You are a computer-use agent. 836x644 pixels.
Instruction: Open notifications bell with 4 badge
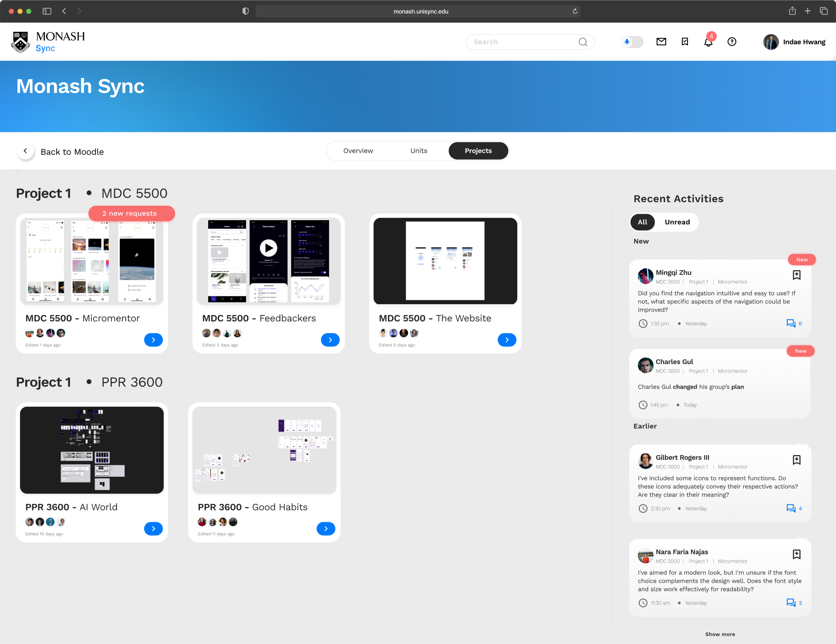click(708, 42)
